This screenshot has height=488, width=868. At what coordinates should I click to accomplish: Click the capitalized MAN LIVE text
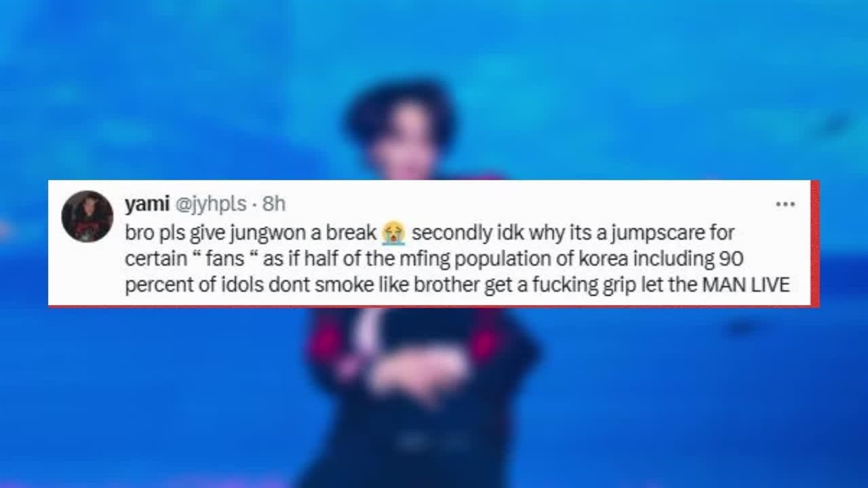(x=746, y=285)
